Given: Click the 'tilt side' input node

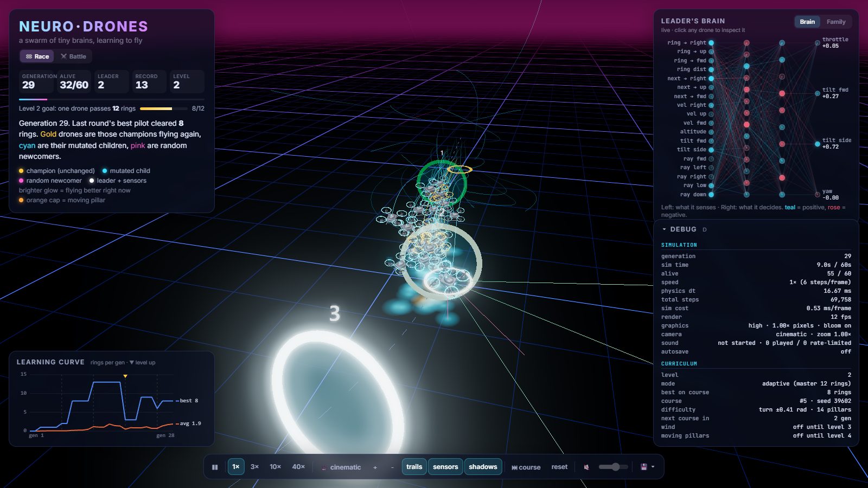Looking at the screenshot, I should pyautogui.click(x=711, y=150).
